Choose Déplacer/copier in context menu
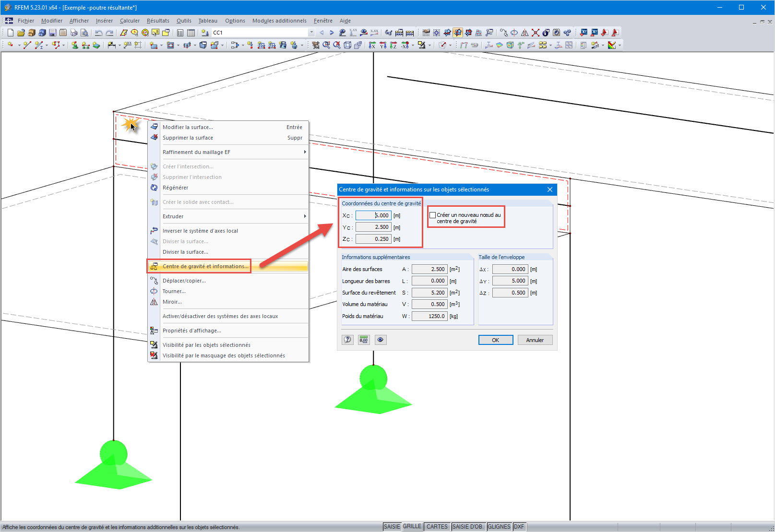The width and height of the screenshot is (775, 532). [228, 281]
